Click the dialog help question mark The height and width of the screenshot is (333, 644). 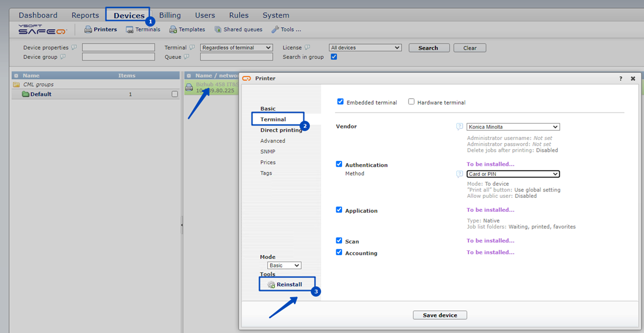[621, 78]
